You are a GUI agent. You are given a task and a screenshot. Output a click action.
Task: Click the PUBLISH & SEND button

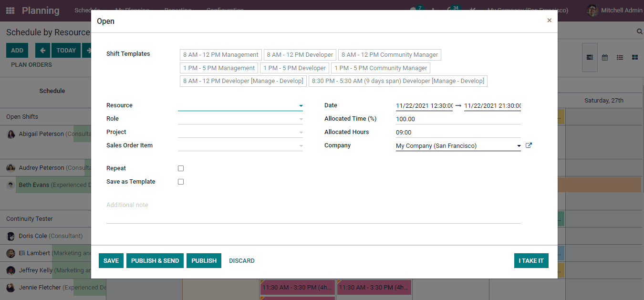(x=155, y=260)
